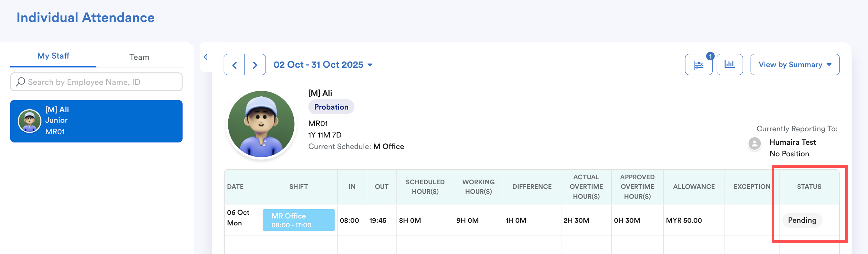
Task: Click the filter count badge
Action: click(710, 56)
